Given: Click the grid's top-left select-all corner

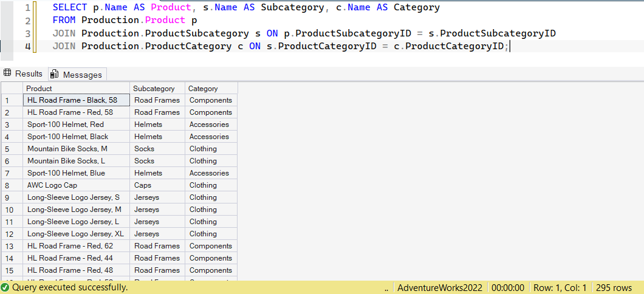Looking at the screenshot, I should [12, 88].
